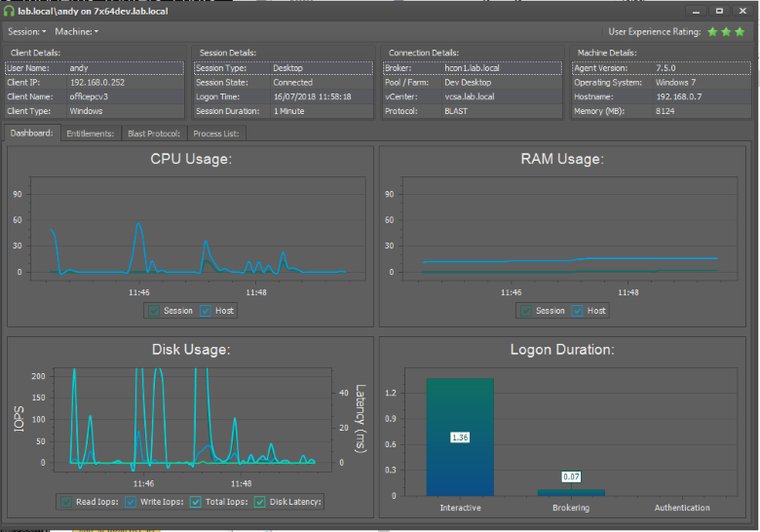
Task: Open the Blast Protocol tab
Action: tap(153, 133)
